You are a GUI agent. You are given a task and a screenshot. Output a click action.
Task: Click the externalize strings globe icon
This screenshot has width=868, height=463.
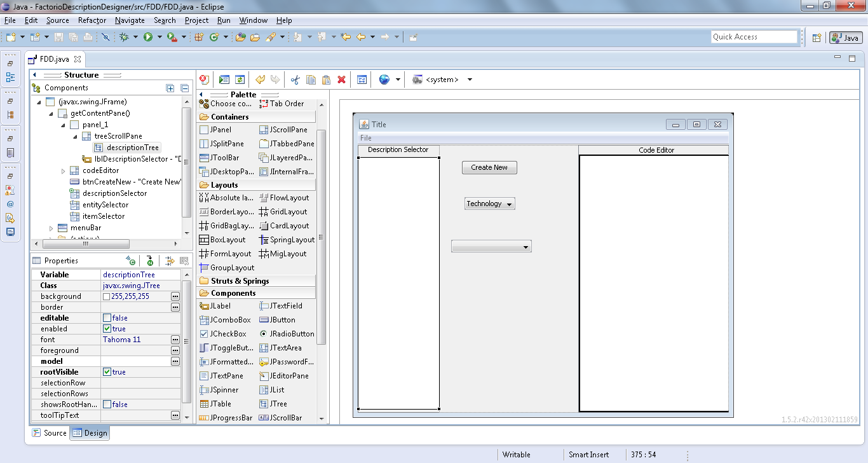point(384,79)
